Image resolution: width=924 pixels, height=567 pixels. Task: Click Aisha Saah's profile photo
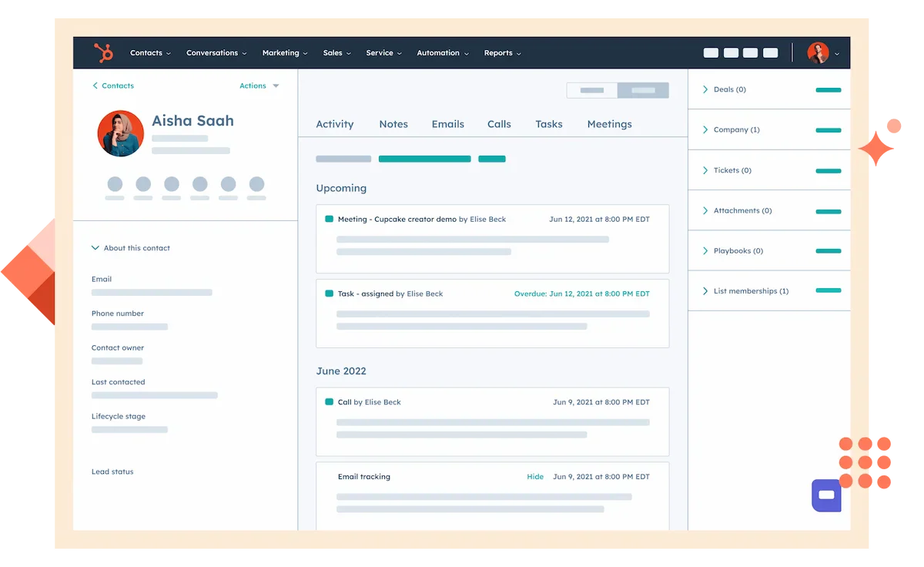pyautogui.click(x=121, y=133)
